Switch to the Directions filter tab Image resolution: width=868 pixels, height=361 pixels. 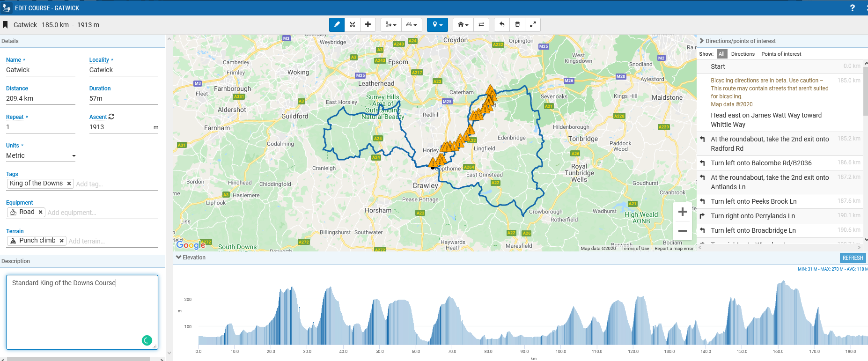(743, 54)
